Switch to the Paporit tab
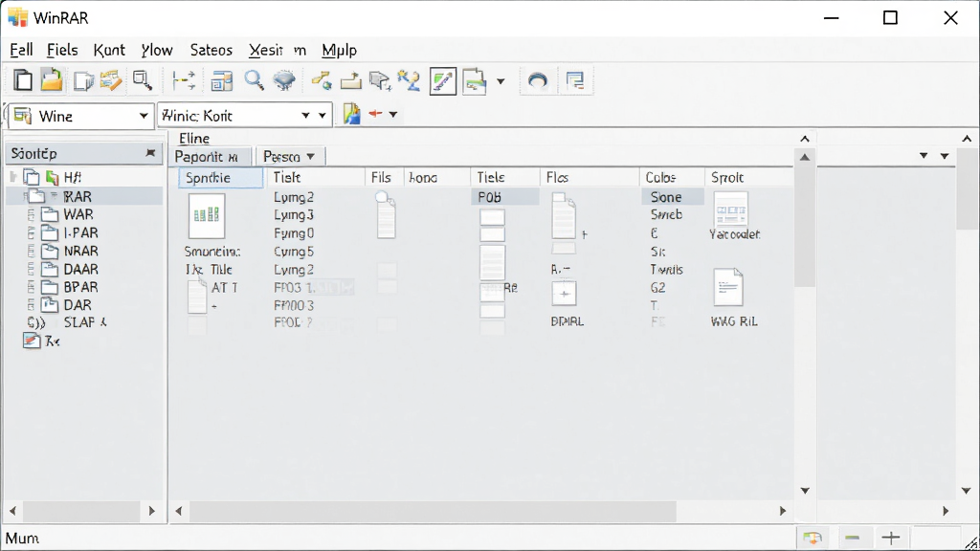Viewport: 980px width, 551px height. [x=209, y=156]
